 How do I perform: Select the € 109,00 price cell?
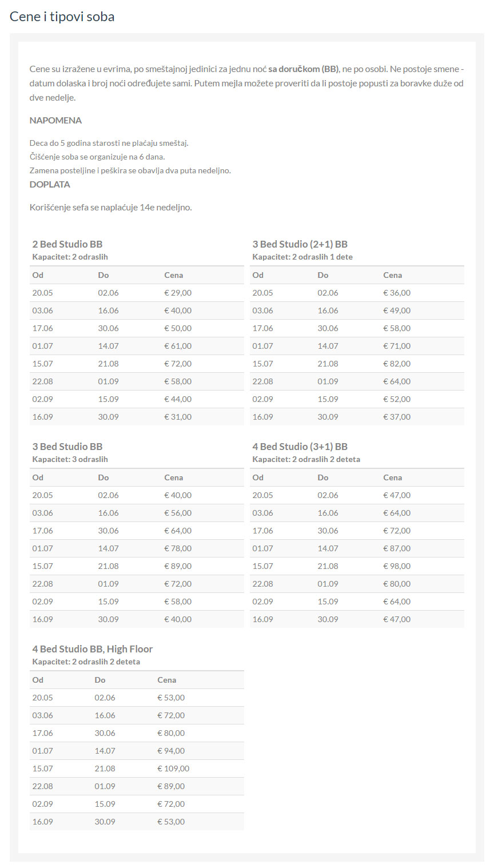click(x=173, y=769)
